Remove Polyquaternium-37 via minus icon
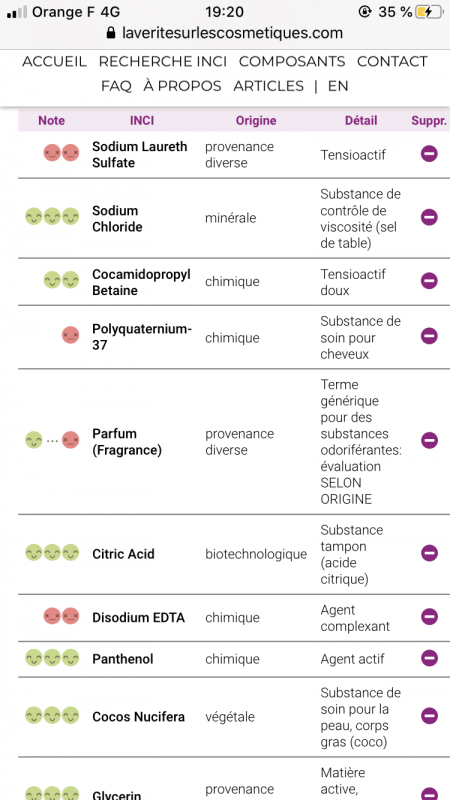 429,336
